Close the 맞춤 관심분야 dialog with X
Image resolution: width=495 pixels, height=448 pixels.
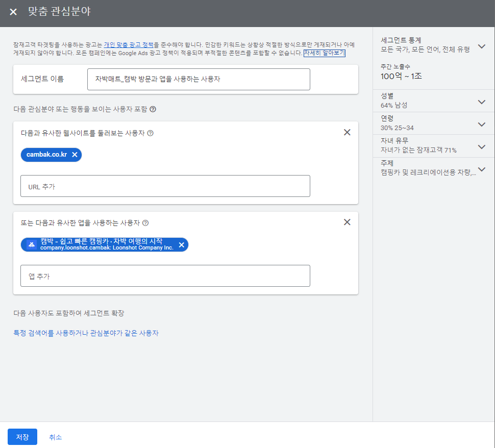13,12
